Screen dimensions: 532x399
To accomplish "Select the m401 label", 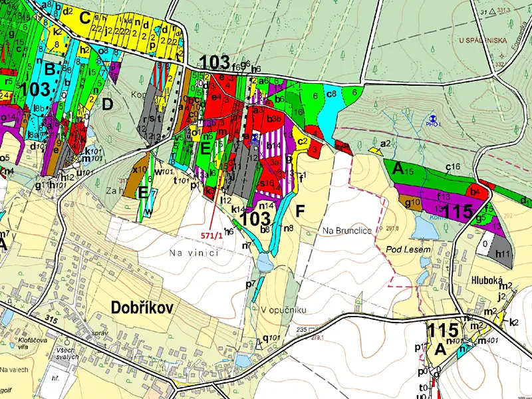I will (x=487, y=340).
